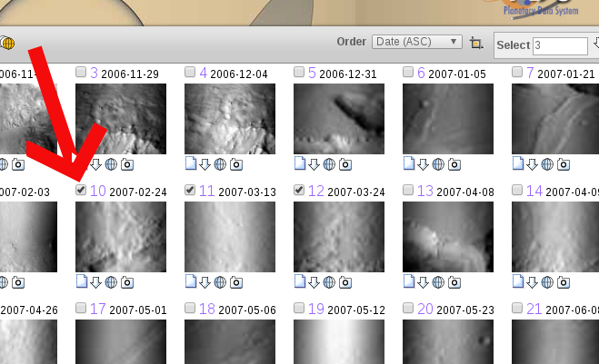Click the globe icon under image 5
Screen dimensions: 599x364
[329, 164]
